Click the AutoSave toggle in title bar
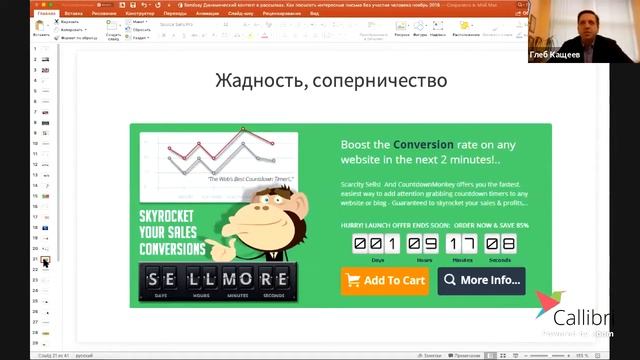The width and height of the screenshot is (640, 360). pyautogui.click(x=104, y=5)
